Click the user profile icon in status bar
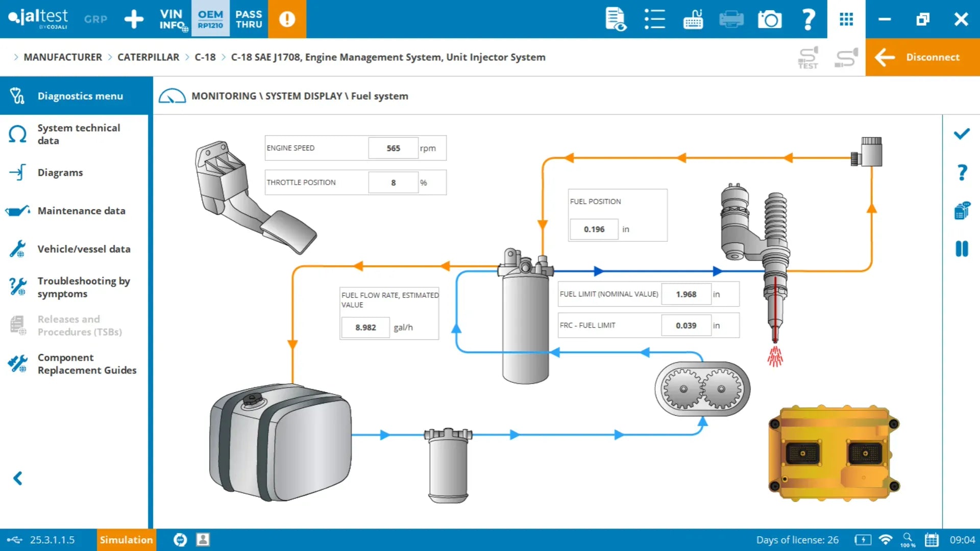 203,540
